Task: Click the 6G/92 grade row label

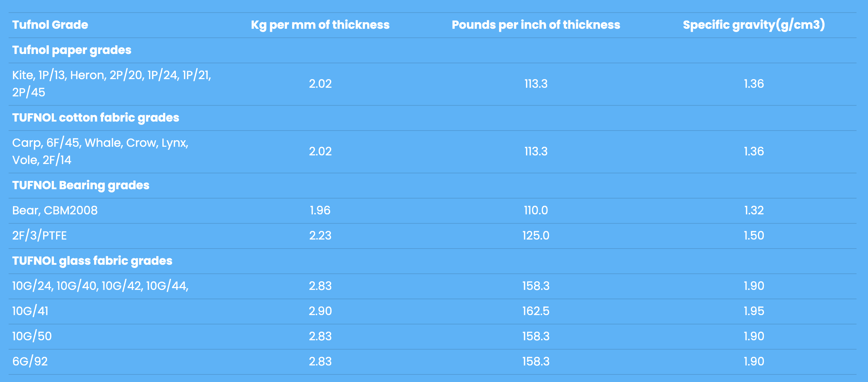Action: [x=30, y=361]
